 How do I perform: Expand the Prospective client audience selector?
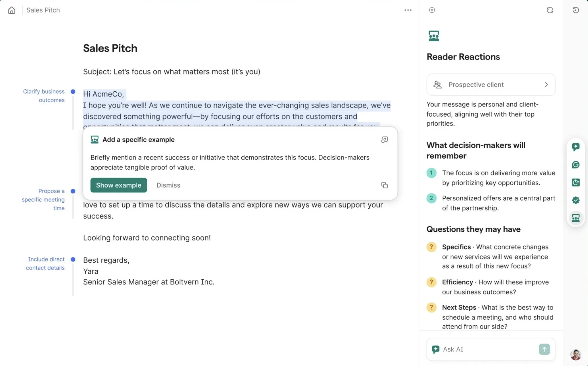point(491,85)
